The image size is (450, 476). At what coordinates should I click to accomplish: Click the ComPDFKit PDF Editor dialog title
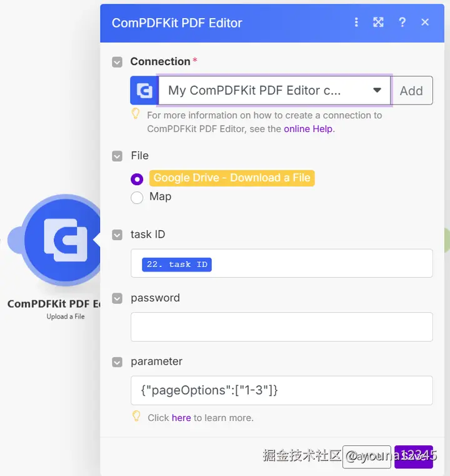[x=177, y=23]
